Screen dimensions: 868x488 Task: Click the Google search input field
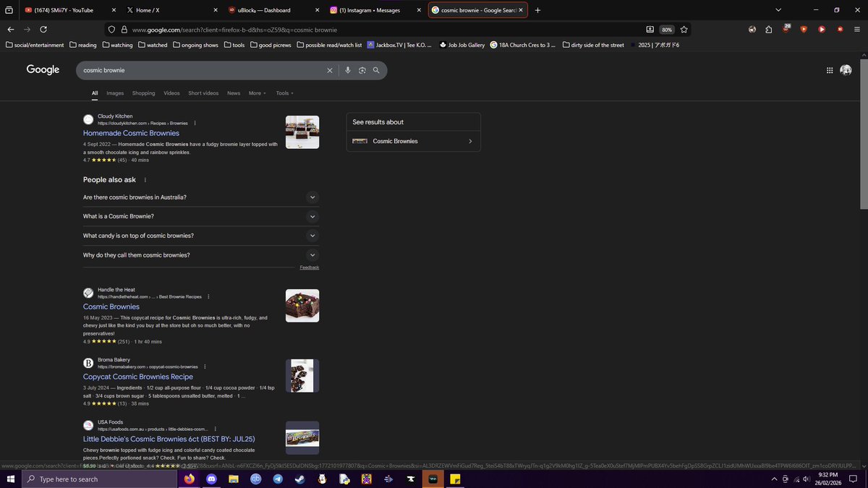tap(203, 70)
